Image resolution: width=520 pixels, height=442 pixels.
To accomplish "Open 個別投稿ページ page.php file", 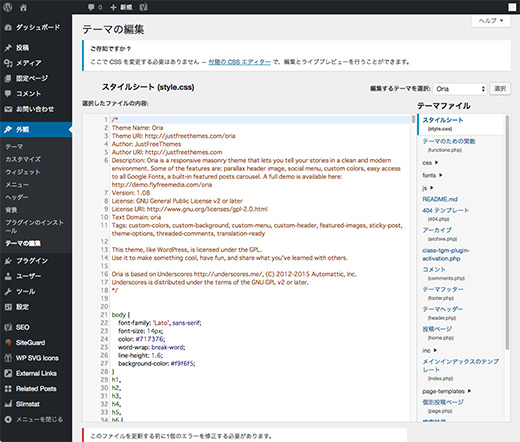I will click(x=443, y=406).
